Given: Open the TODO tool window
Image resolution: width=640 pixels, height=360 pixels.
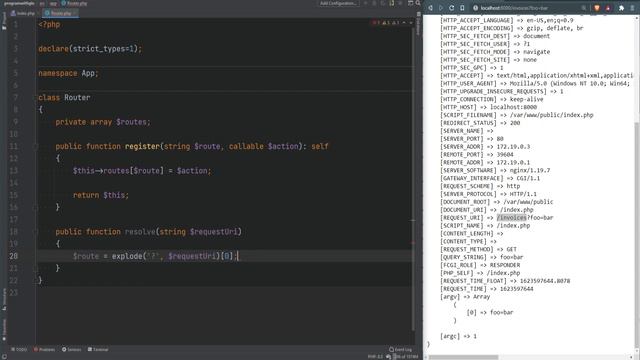Looking at the screenshot, I should pos(19,349).
